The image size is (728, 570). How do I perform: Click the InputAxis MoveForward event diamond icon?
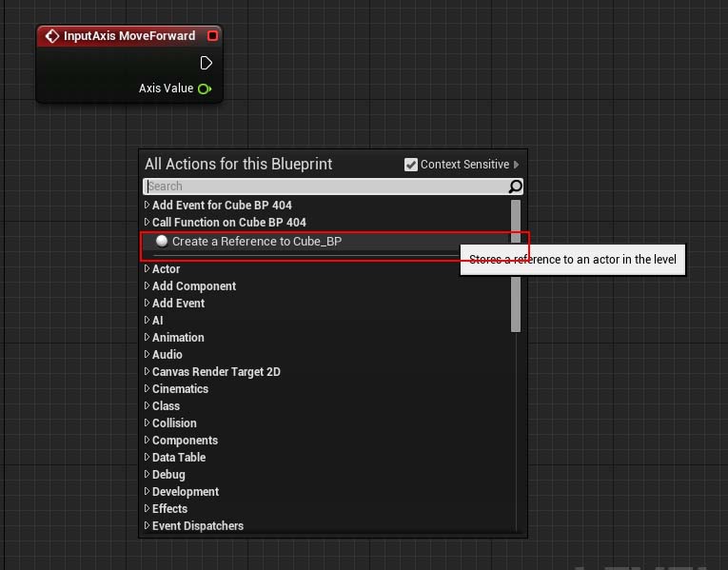(52, 36)
